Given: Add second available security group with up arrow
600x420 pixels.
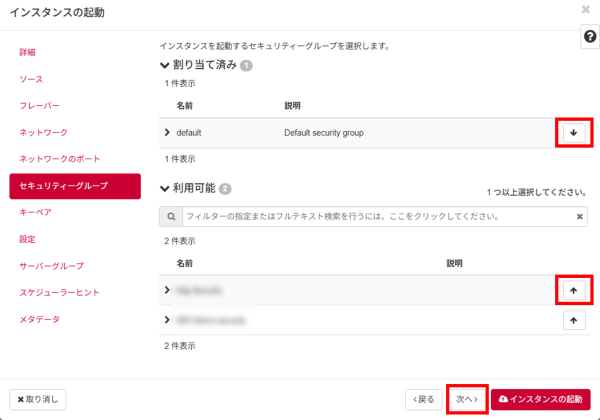Looking at the screenshot, I should click(x=573, y=320).
